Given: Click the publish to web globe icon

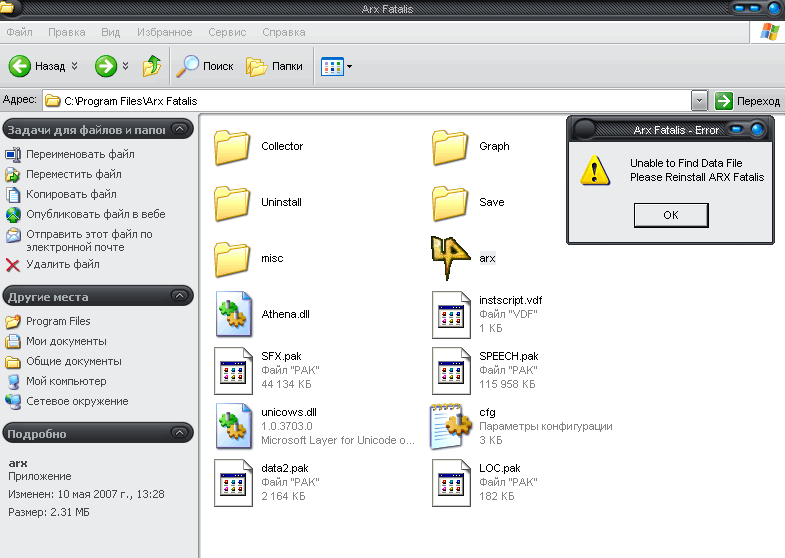Looking at the screenshot, I should [x=13, y=215].
